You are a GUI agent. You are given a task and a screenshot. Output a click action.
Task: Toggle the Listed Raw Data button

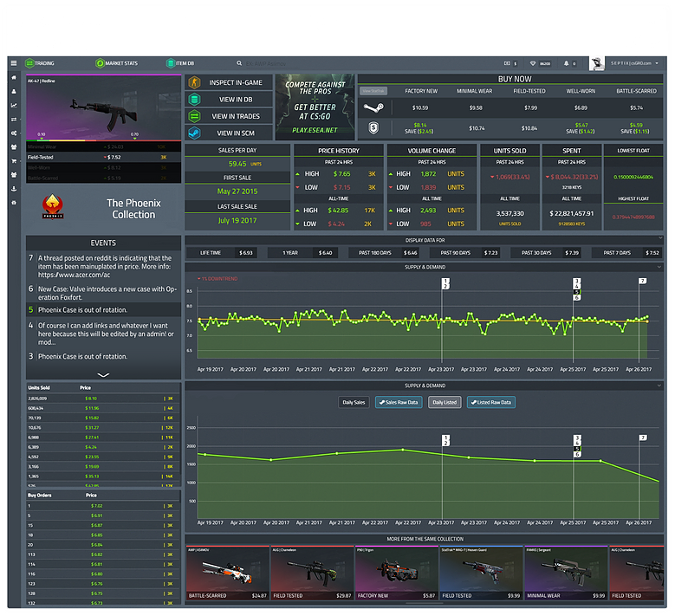pos(491,403)
